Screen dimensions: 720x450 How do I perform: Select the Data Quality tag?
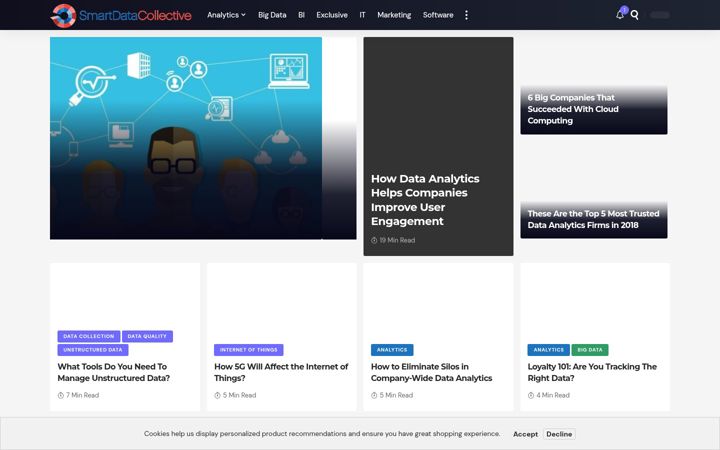[x=147, y=336]
